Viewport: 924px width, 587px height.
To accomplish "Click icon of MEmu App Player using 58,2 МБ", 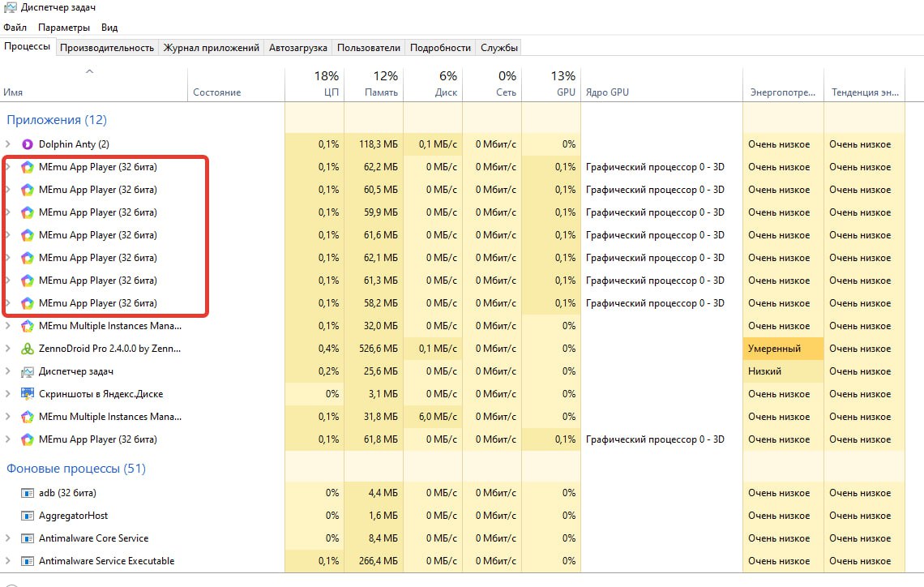I will (x=27, y=303).
